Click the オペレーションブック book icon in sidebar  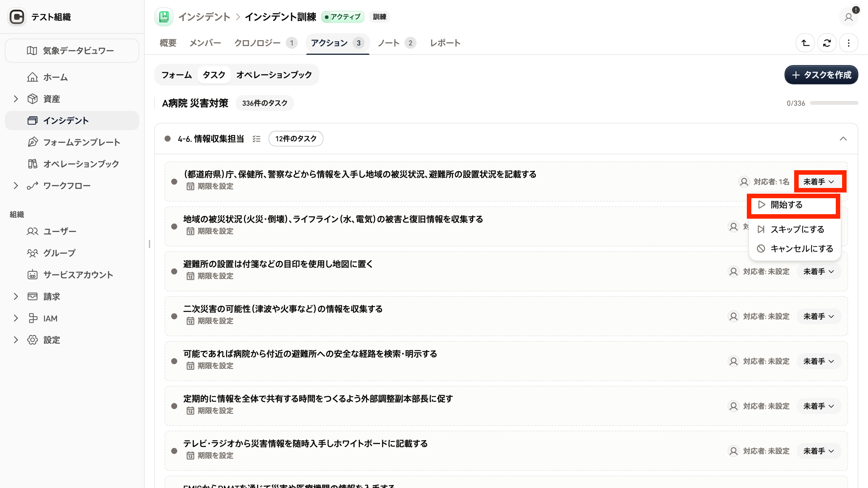[x=32, y=164]
